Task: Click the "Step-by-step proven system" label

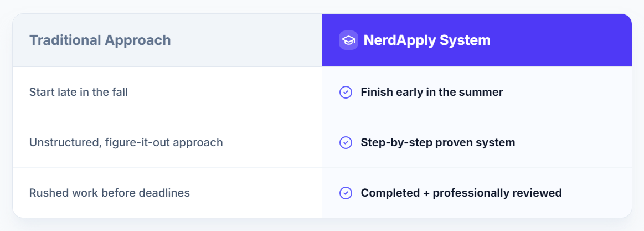Action: (x=437, y=142)
